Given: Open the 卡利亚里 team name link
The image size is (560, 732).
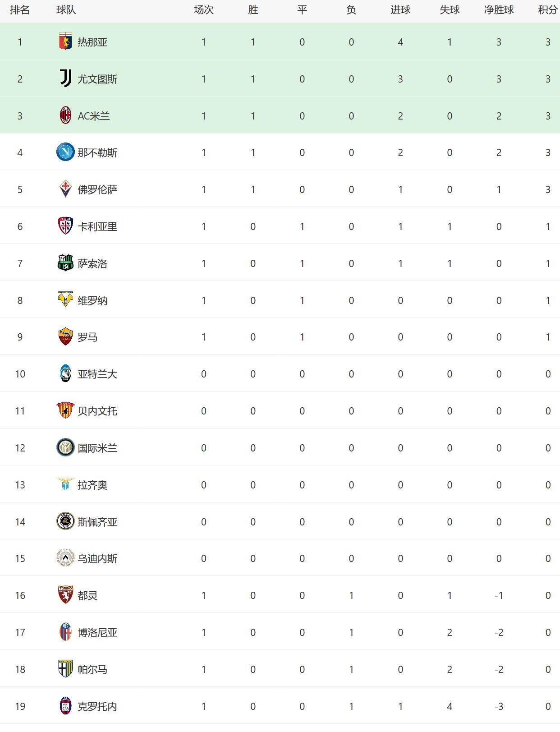Looking at the screenshot, I should point(97,226).
